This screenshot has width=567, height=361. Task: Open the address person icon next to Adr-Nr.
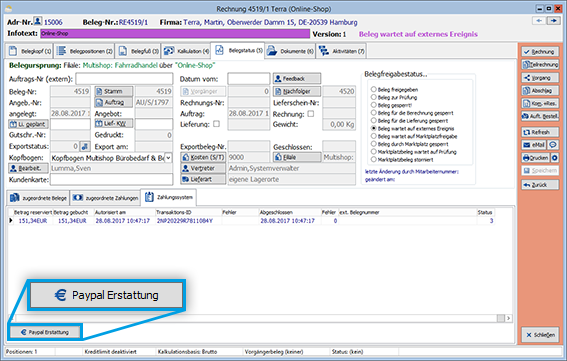pos(38,21)
